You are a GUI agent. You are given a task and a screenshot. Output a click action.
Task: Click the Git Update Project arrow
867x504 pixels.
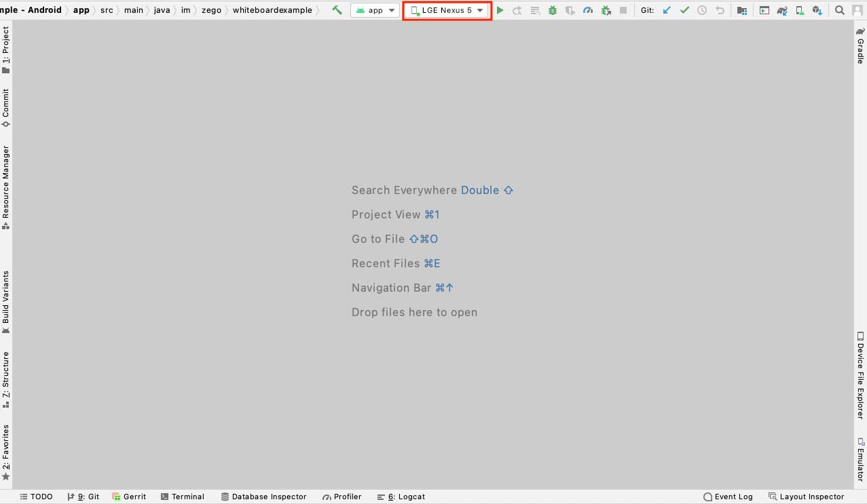point(667,11)
